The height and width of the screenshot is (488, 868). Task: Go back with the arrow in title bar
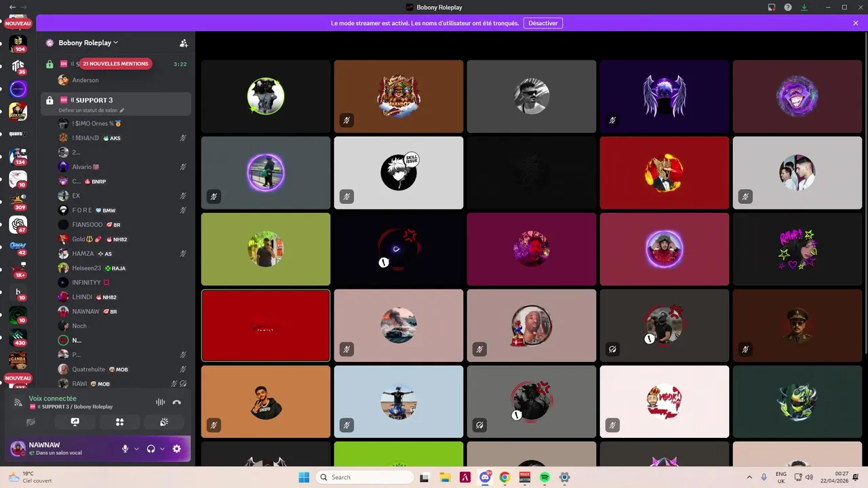pos(12,7)
